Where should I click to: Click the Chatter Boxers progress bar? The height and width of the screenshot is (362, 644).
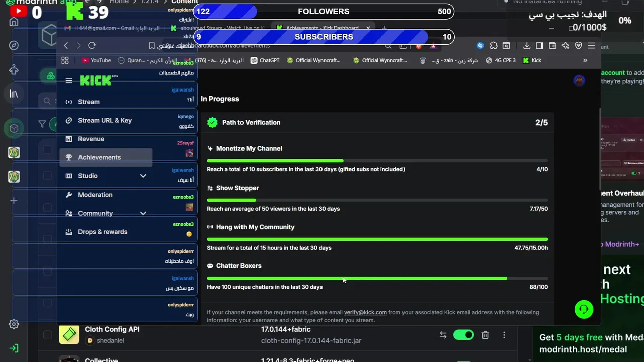377,278
